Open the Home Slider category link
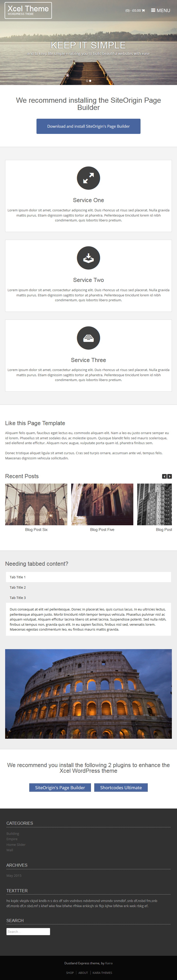Viewport: 177px width, 980px height. click(x=16, y=845)
